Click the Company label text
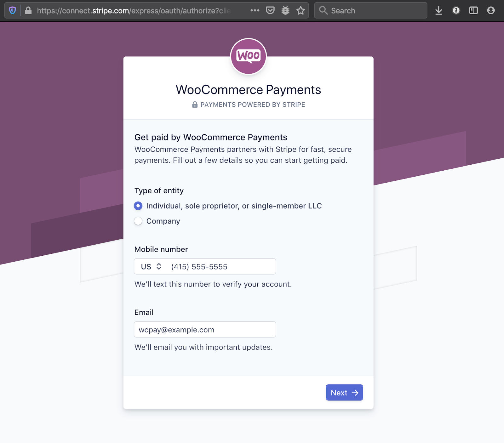Viewport: 504px width, 443px height. pos(163,221)
